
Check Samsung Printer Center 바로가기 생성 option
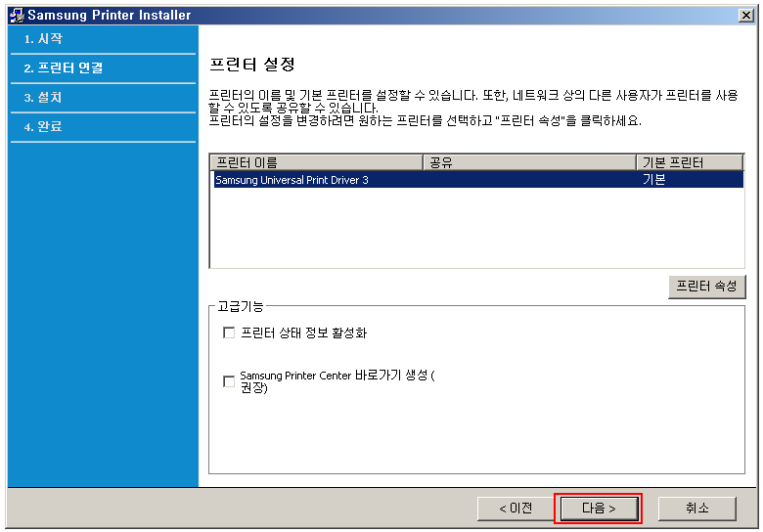click(x=229, y=381)
